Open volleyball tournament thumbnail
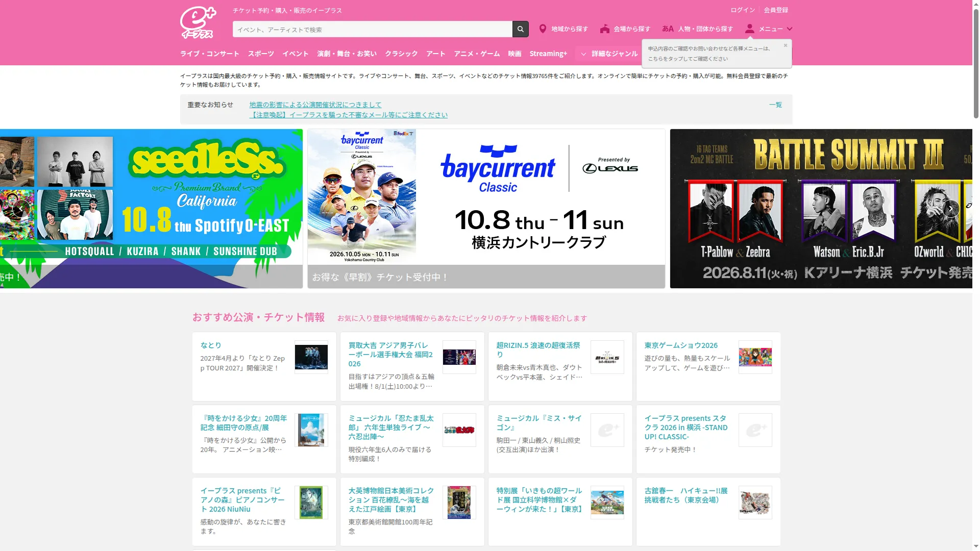 click(459, 357)
